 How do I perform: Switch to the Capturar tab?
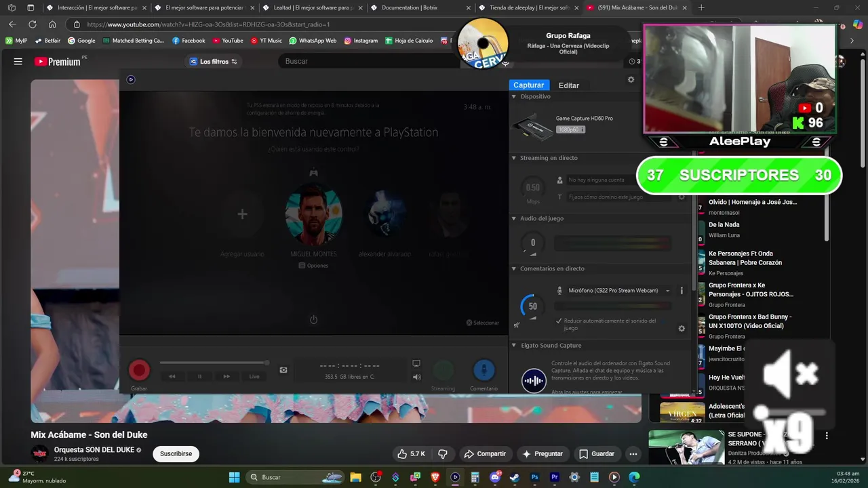528,85
